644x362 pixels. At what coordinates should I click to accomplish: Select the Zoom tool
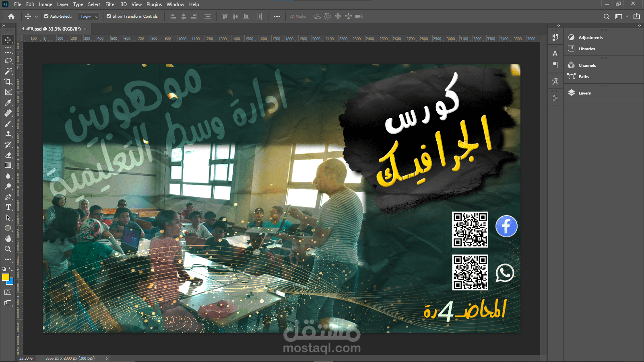click(8, 249)
